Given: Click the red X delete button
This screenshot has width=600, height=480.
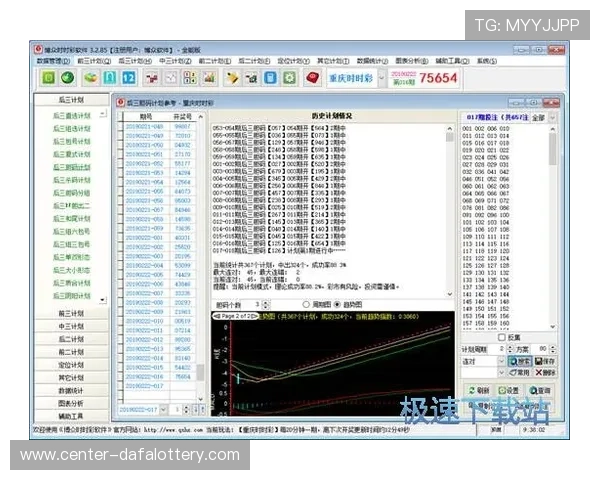Looking at the screenshot, I should pos(545,372).
